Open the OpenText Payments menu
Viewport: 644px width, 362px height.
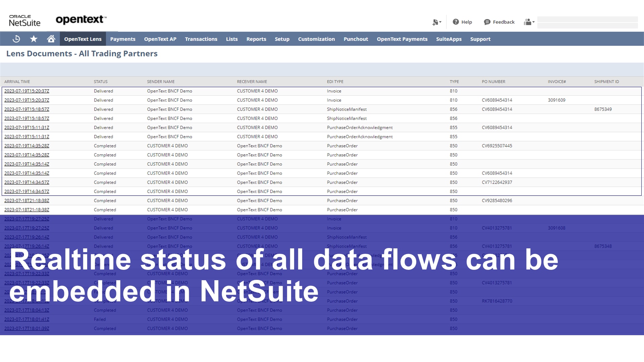(x=402, y=39)
